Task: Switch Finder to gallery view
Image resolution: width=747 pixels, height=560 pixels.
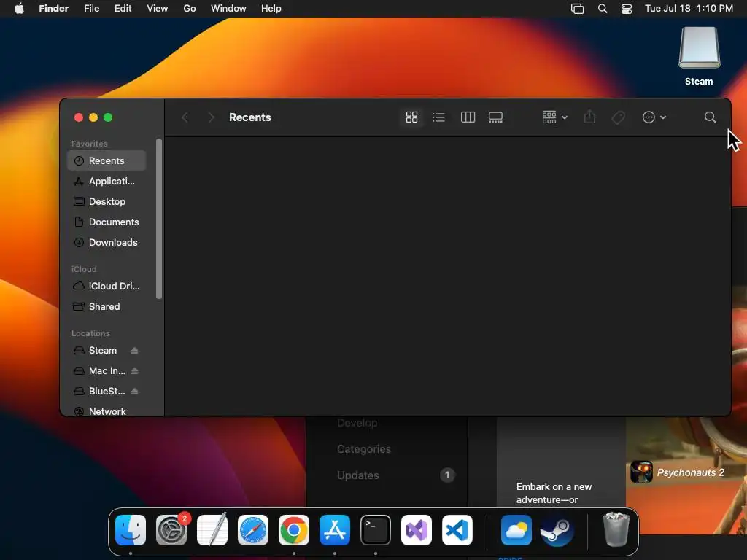Action: click(495, 117)
